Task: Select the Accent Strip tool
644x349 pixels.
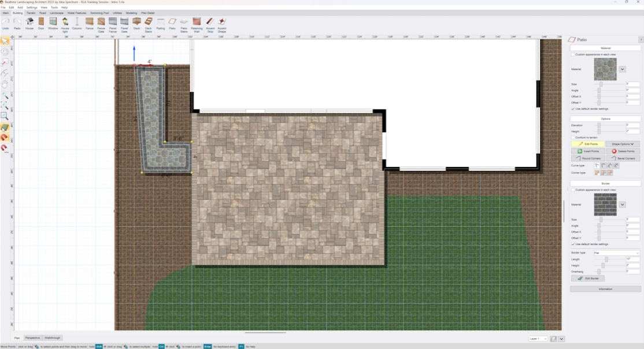Action: point(210,25)
